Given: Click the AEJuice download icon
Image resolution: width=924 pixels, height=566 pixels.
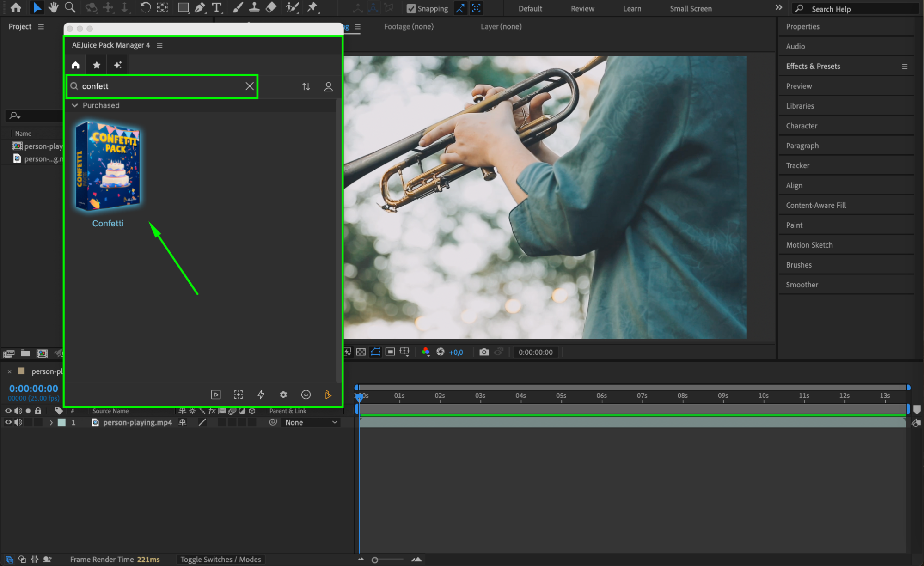Looking at the screenshot, I should (x=306, y=395).
